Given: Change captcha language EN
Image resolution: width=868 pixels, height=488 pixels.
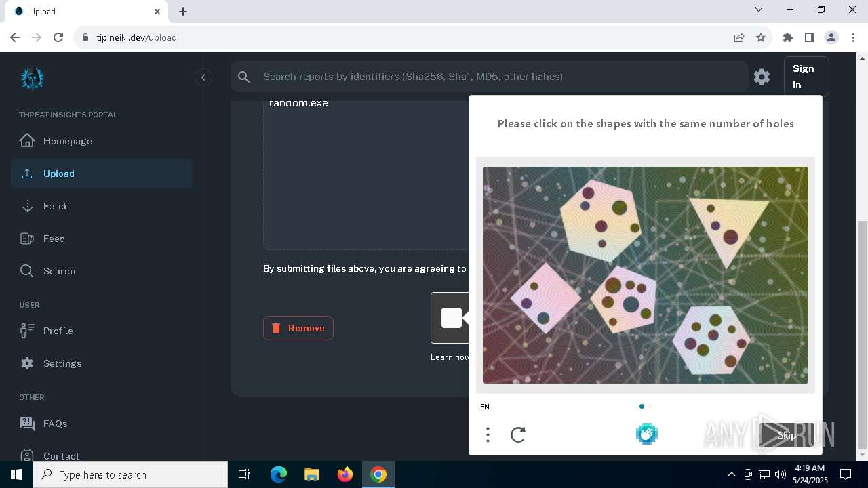Looking at the screenshot, I should coord(485,407).
